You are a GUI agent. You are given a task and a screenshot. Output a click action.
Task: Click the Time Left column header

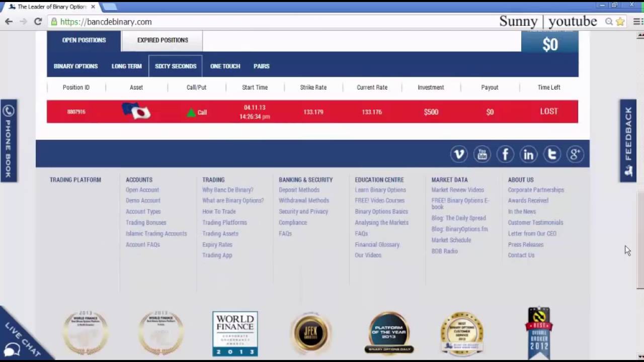[549, 87]
